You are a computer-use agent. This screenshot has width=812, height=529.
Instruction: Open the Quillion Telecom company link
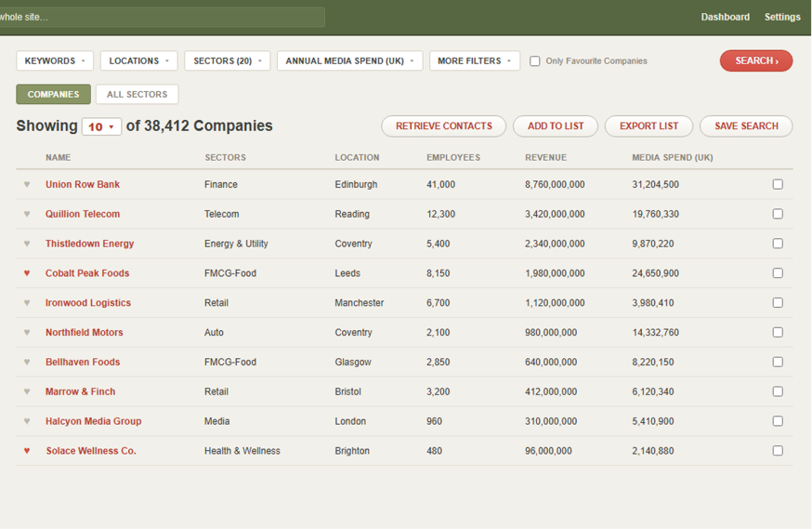click(x=83, y=214)
